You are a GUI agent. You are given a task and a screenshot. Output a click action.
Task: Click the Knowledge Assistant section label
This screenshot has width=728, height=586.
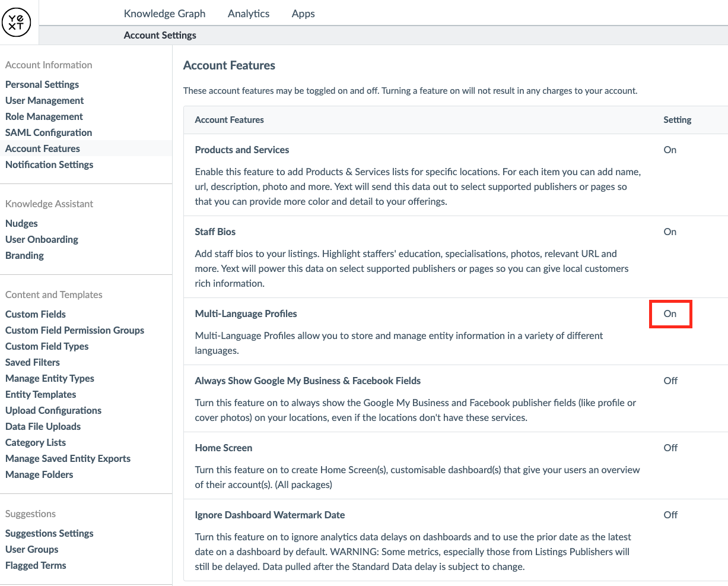[49, 204]
